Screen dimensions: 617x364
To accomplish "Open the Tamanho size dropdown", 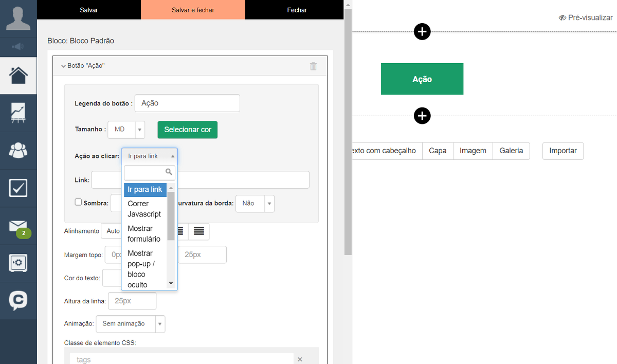I will coord(126,130).
